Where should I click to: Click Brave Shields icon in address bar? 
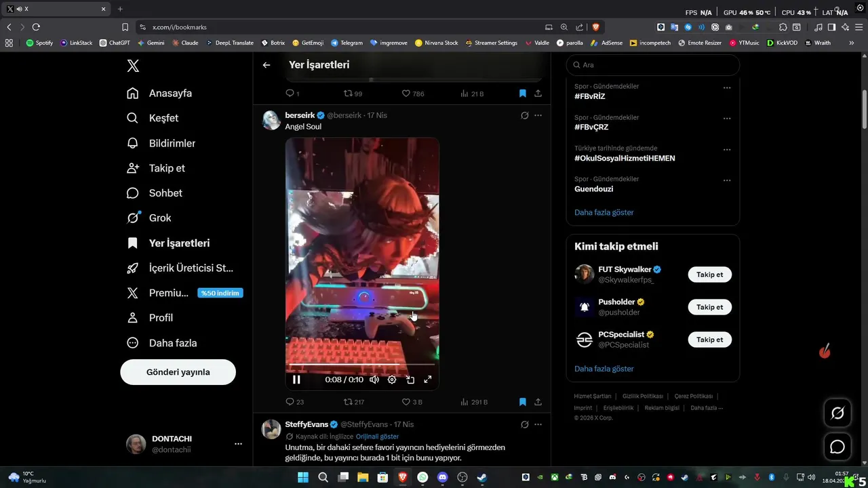595,27
